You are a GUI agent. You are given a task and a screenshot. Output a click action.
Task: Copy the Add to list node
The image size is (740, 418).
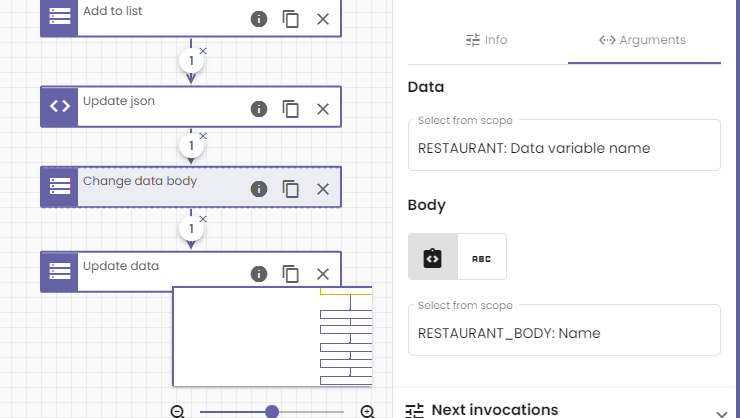(291, 19)
